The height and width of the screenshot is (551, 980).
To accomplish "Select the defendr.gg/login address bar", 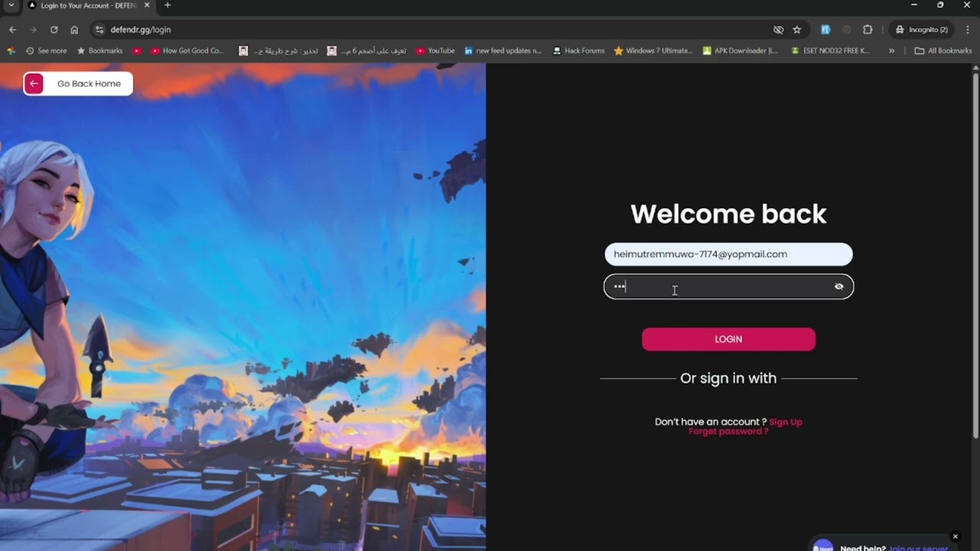I will (x=140, y=30).
